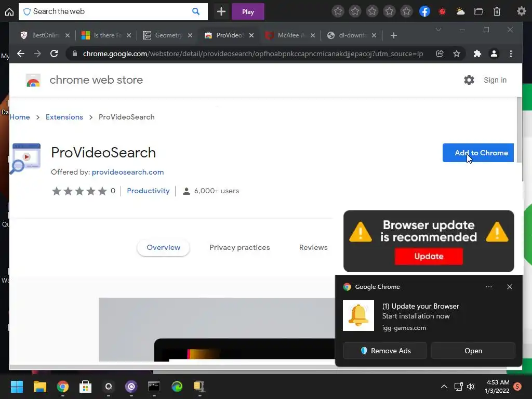Click the fifth star bookmark slot

pyautogui.click(x=406, y=11)
